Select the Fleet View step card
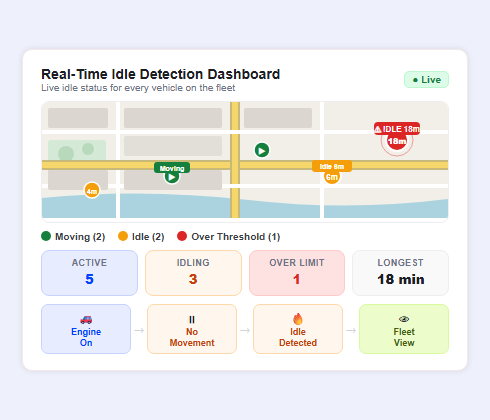The height and width of the screenshot is (420, 490). point(404,329)
